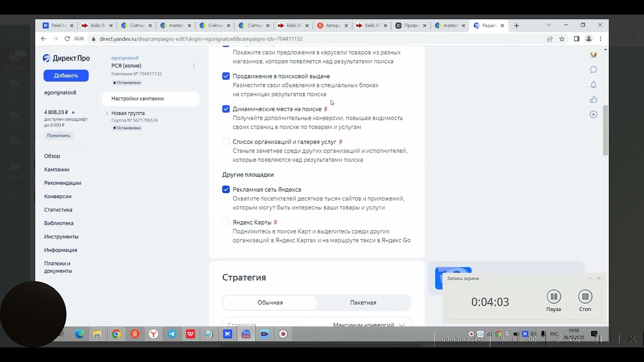This screenshot has height=362, width=644.
Task: Click the video play icon in right sidebar
Action: [x=594, y=114]
